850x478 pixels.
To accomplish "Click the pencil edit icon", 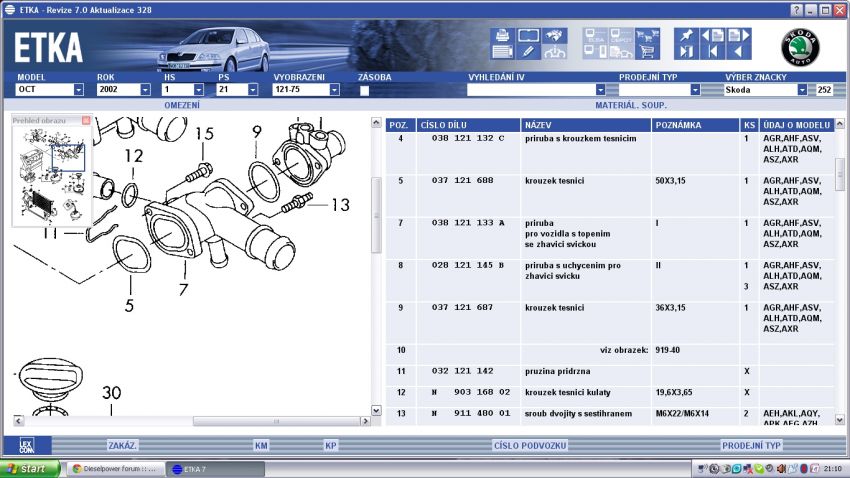I will point(528,51).
